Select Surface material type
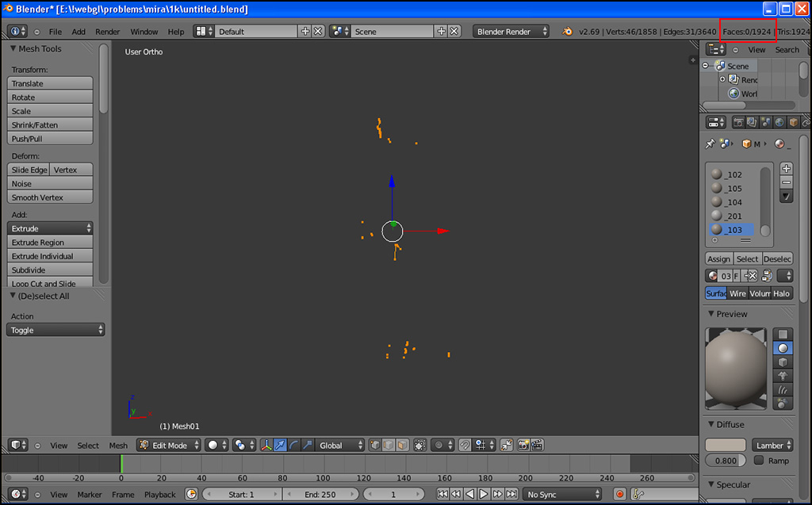The image size is (812, 505). (716, 293)
